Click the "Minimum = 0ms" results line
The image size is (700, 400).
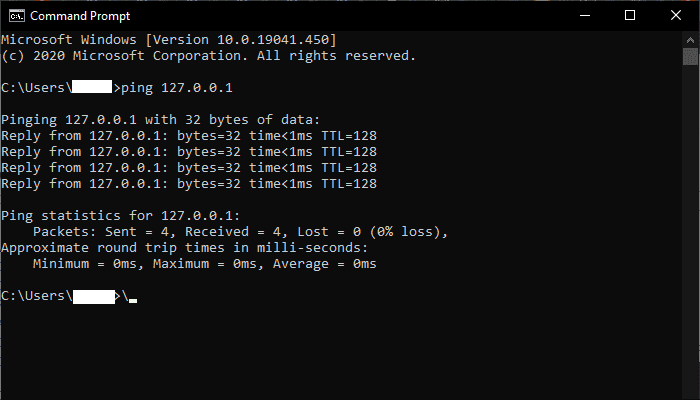point(204,264)
